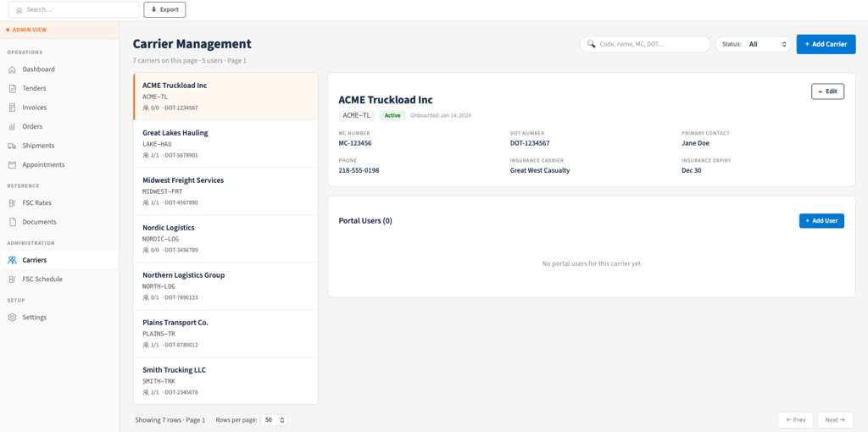
Task: Click the Add Carrier button
Action: [x=826, y=44]
